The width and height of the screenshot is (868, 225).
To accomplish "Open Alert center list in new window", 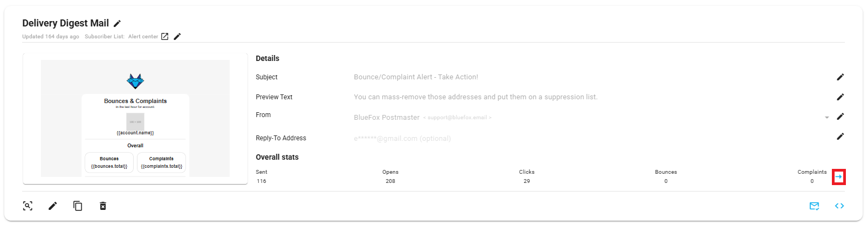I will coord(165,37).
